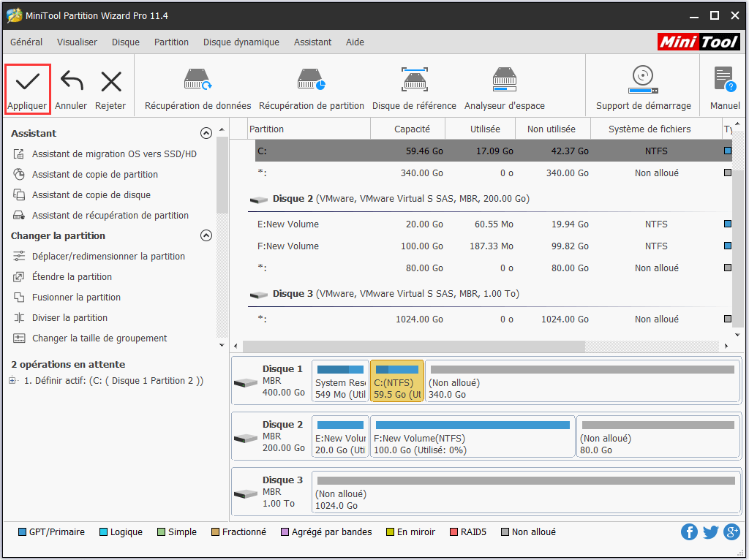Select Disque 1 drive icon in disk map
The width and height of the screenshot is (749, 560).
point(246,382)
